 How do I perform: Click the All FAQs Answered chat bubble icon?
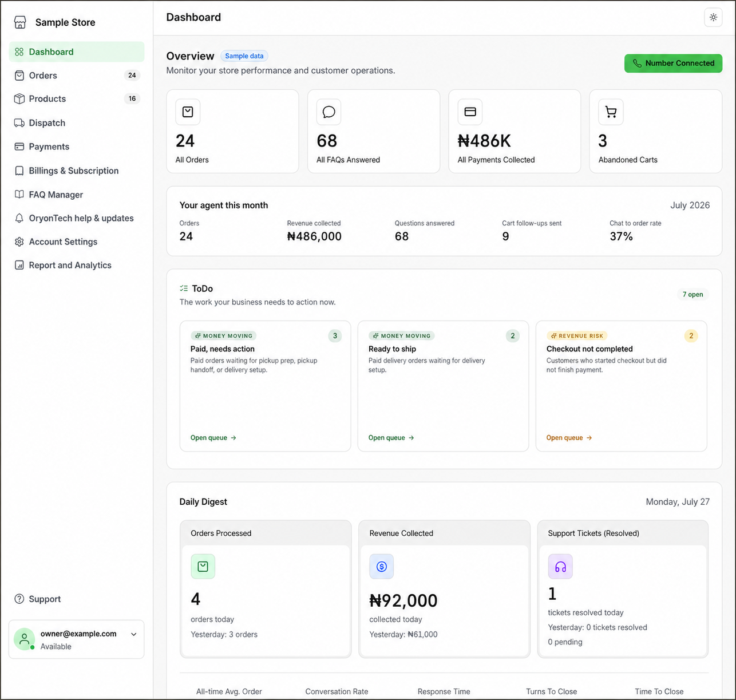click(x=329, y=112)
